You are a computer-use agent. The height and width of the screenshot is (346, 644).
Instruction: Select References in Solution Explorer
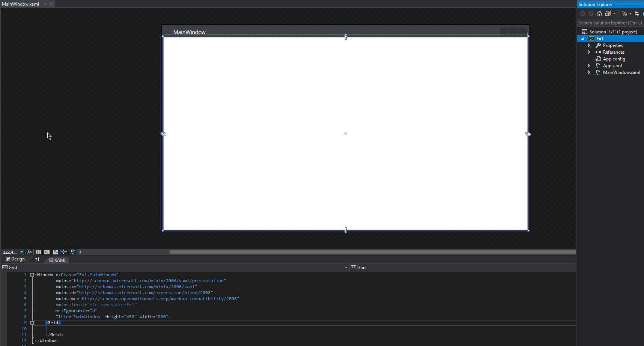click(614, 52)
